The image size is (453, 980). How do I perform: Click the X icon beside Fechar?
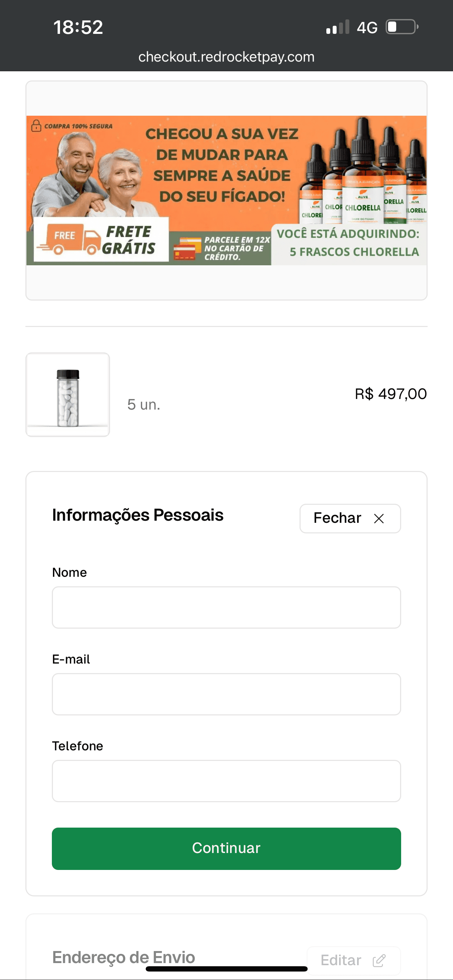[379, 518]
